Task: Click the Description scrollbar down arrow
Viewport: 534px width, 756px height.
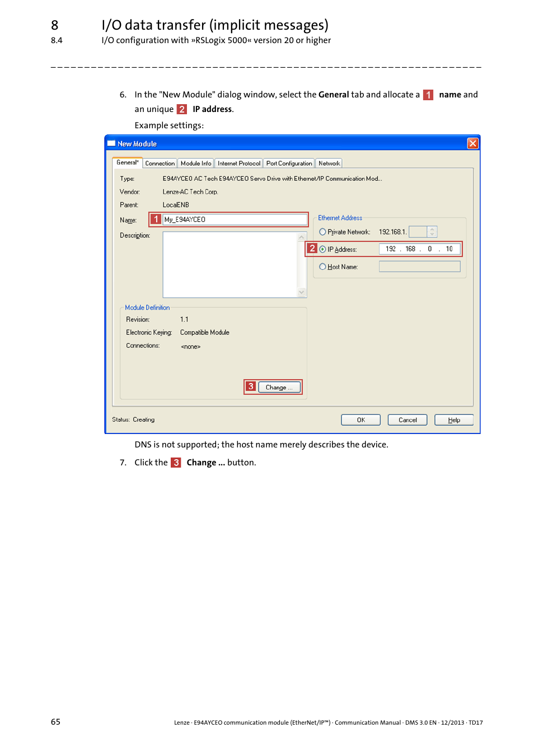Action: point(302,292)
